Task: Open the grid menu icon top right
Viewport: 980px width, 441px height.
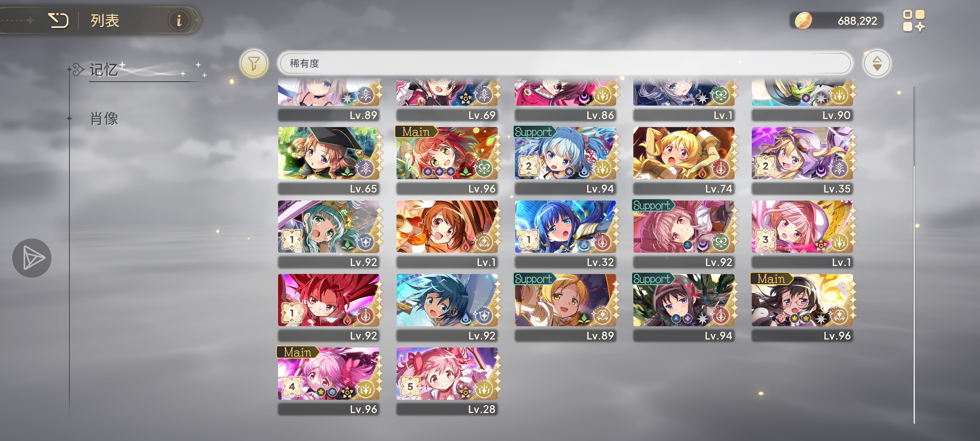Action: point(913,21)
